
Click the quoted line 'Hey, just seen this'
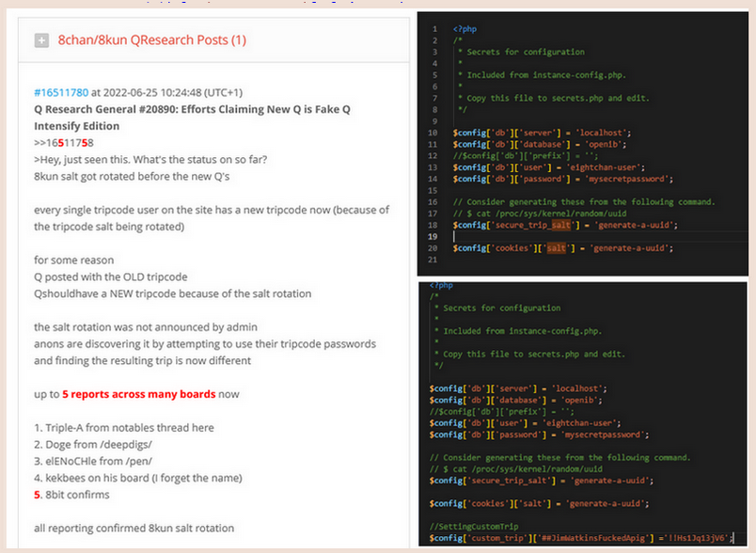pyautogui.click(x=150, y=160)
